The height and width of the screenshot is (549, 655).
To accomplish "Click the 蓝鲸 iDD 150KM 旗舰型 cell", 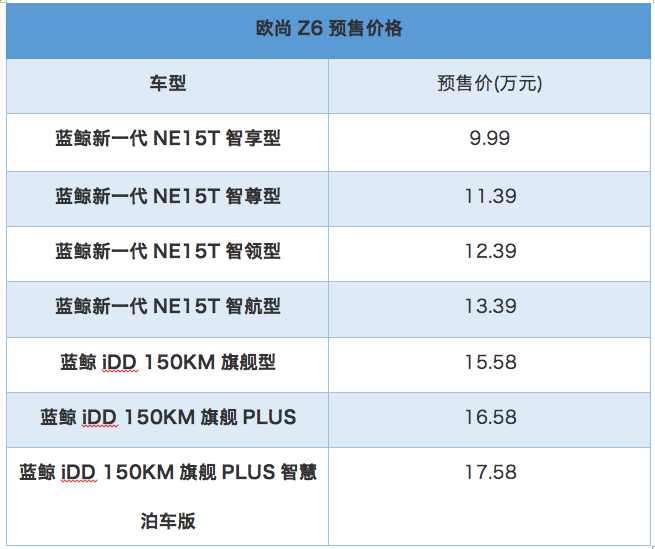I will 167,362.
